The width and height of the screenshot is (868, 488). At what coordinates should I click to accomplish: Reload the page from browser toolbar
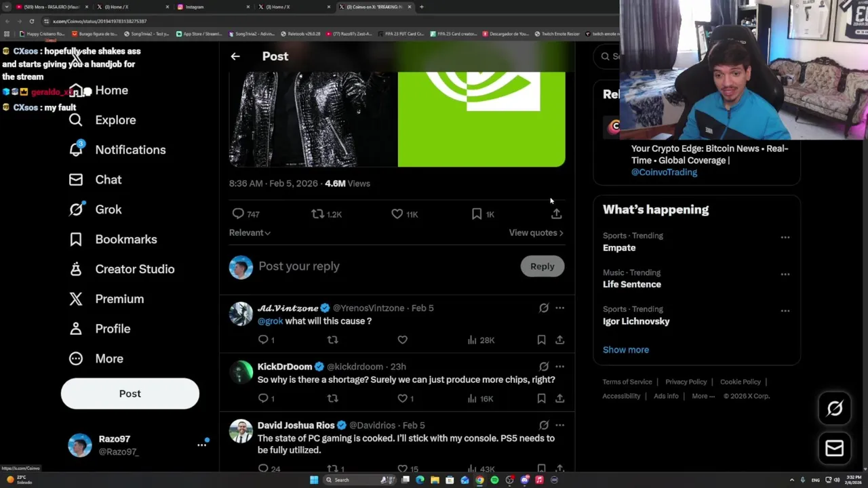(31, 21)
